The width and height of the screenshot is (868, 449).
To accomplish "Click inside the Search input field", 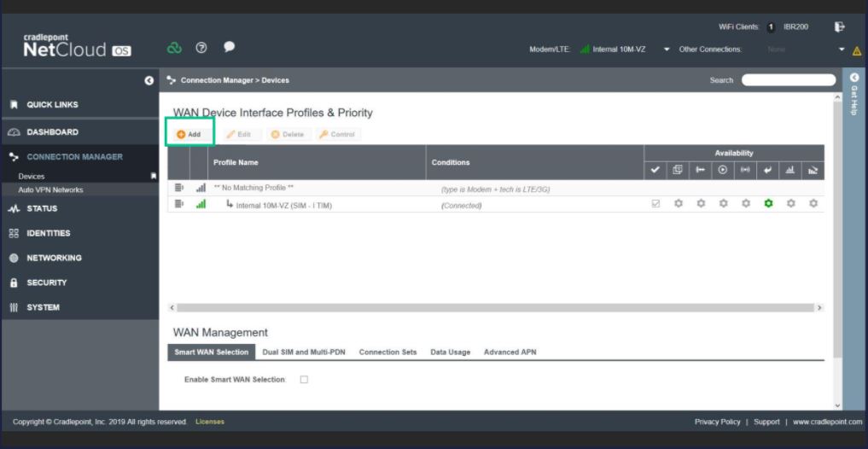I will [x=789, y=80].
